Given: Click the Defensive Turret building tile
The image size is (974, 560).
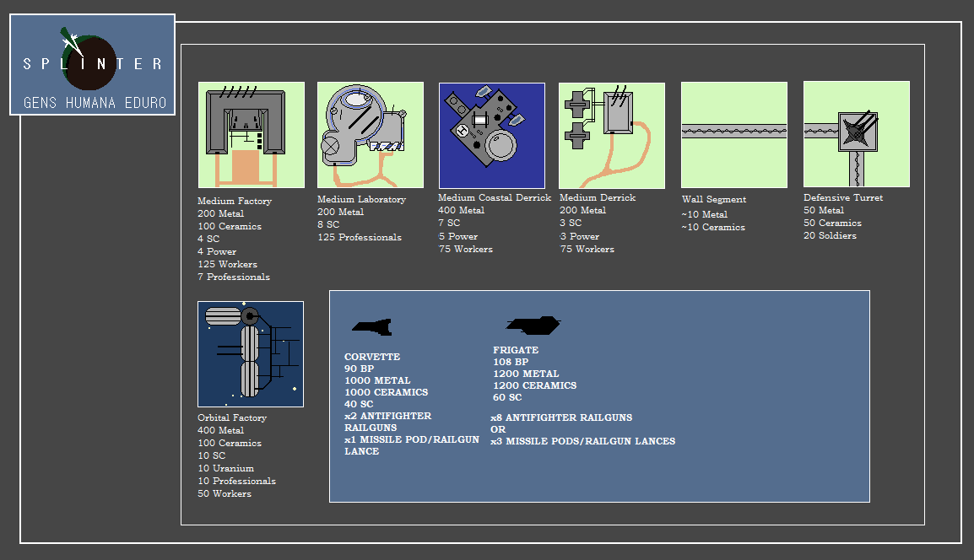Looking at the screenshot, I should [856, 135].
